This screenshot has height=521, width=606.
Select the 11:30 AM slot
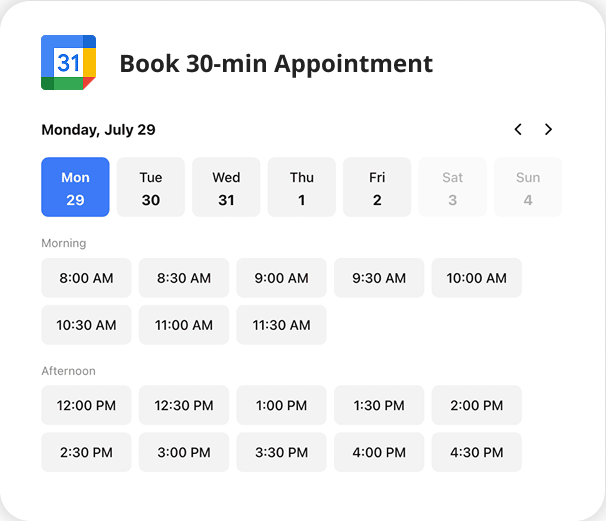click(281, 325)
